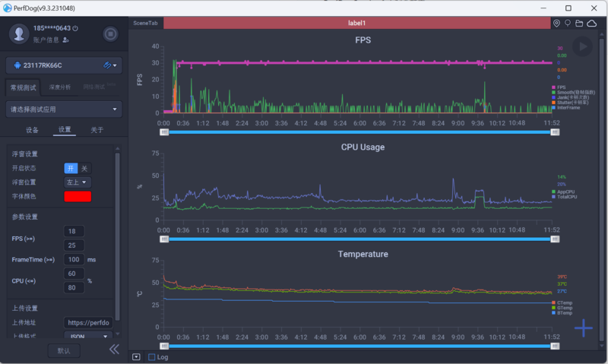This screenshot has width=608, height=364.
Task: Switch to the 设备 tab
Action: pos(32,130)
